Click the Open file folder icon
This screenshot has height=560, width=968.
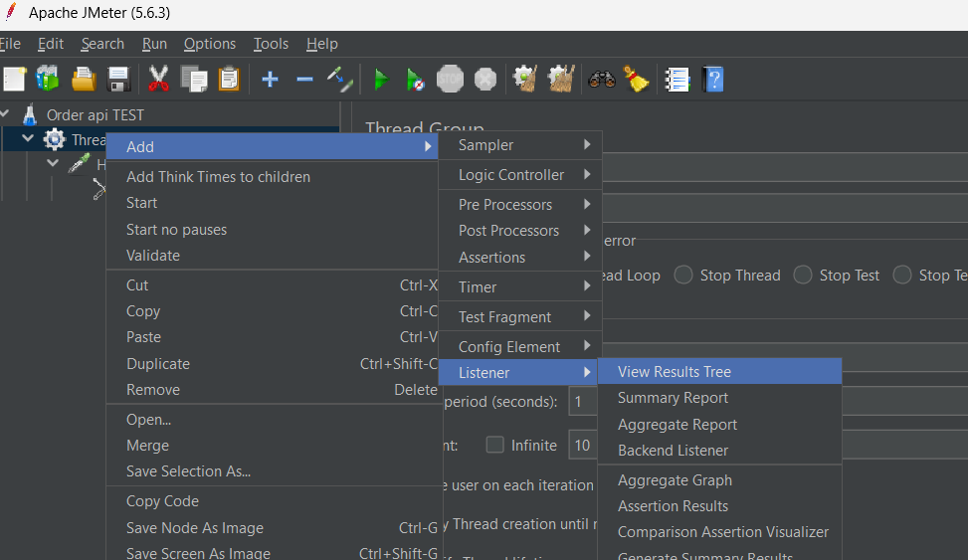click(x=84, y=80)
